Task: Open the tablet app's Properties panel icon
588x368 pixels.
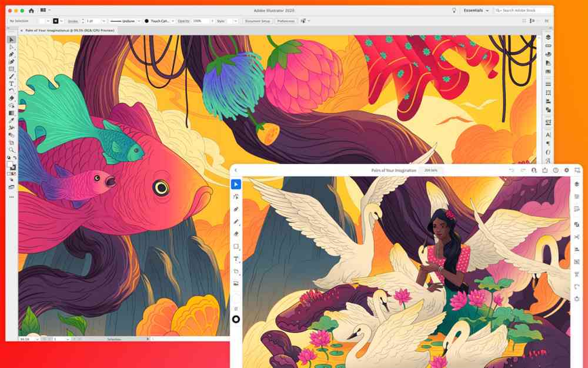Action: point(577,197)
